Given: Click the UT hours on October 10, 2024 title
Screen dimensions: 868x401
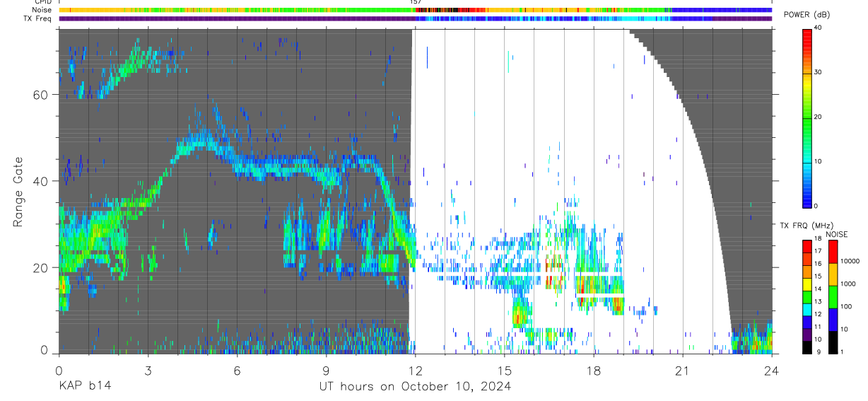Looking at the screenshot, I should click(x=415, y=386).
